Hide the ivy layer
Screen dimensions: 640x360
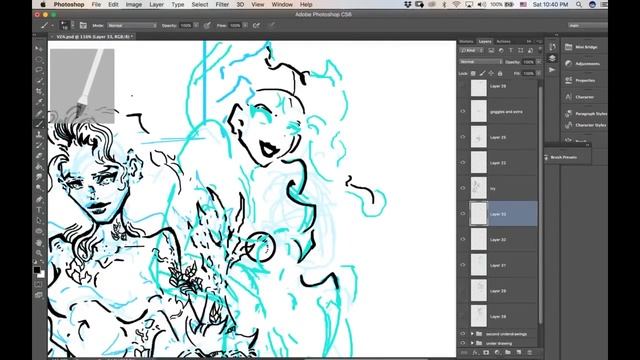point(463,188)
